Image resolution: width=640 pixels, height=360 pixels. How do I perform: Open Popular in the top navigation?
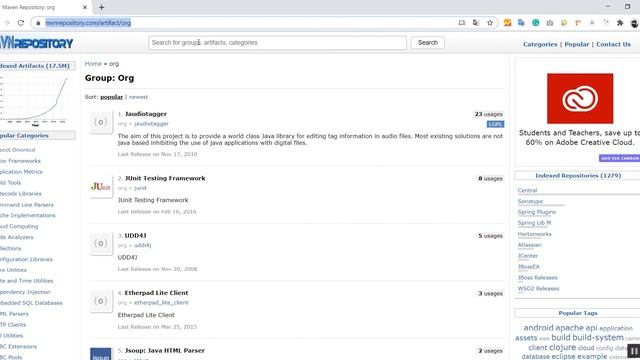pyautogui.click(x=576, y=44)
